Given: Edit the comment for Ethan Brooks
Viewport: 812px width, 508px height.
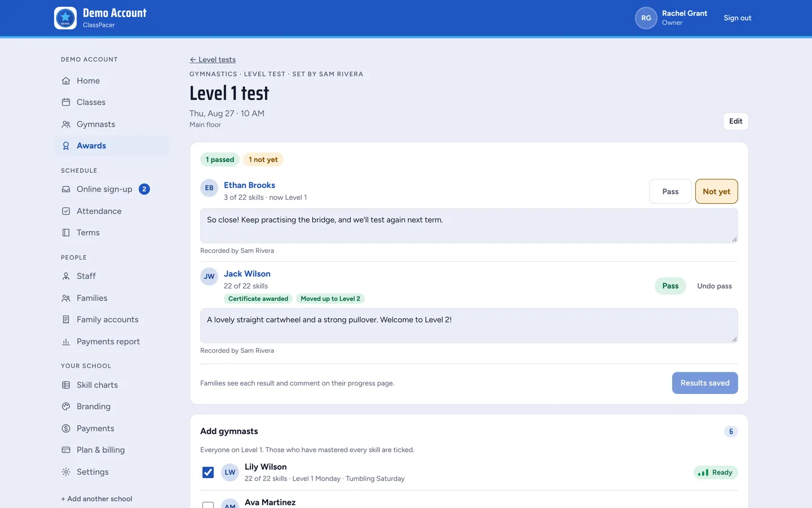Looking at the screenshot, I should click(x=469, y=226).
